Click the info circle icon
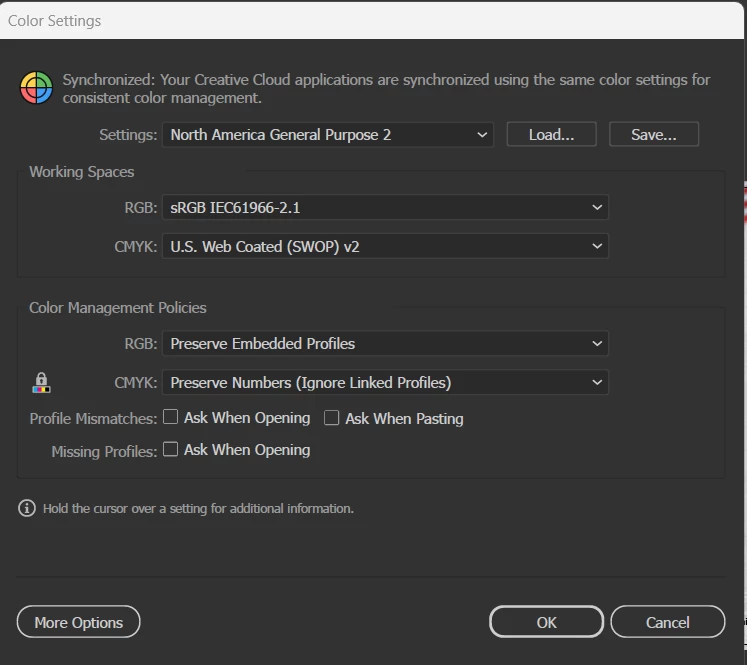 click(x=27, y=508)
